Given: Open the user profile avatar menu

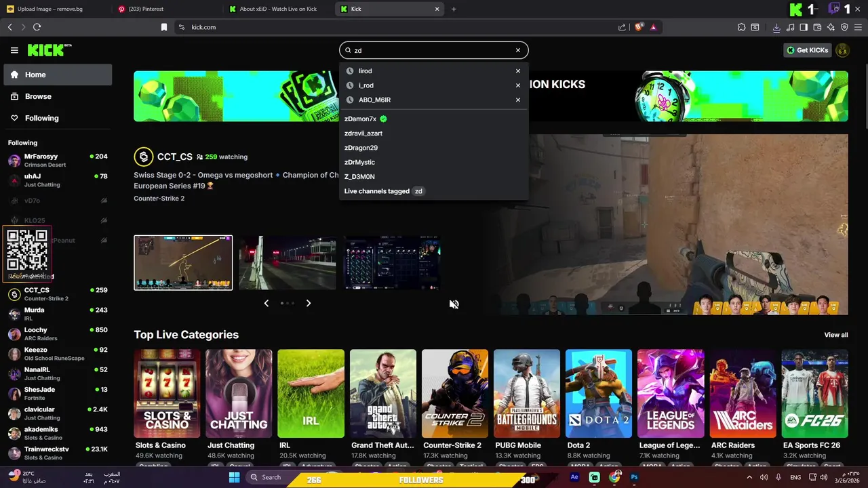Looking at the screenshot, I should point(842,50).
